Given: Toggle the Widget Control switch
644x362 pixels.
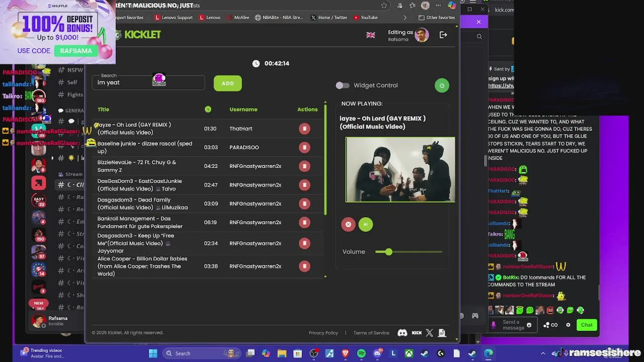Looking at the screenshot, I should coord(343,85).
